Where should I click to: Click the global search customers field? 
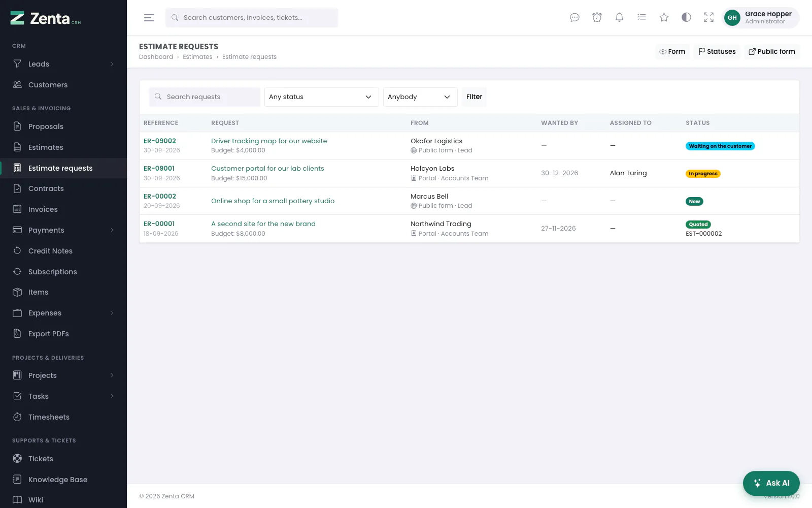(252, 18)
